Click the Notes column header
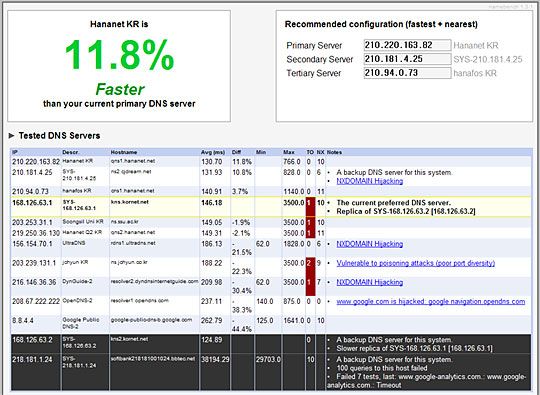 click(x=334, y=152)
